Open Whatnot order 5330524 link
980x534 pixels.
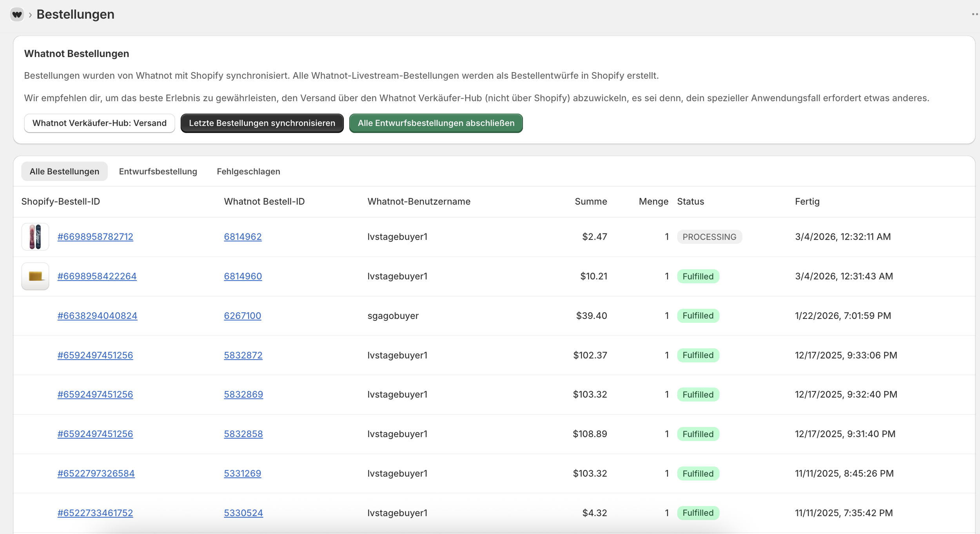(243, 513)
